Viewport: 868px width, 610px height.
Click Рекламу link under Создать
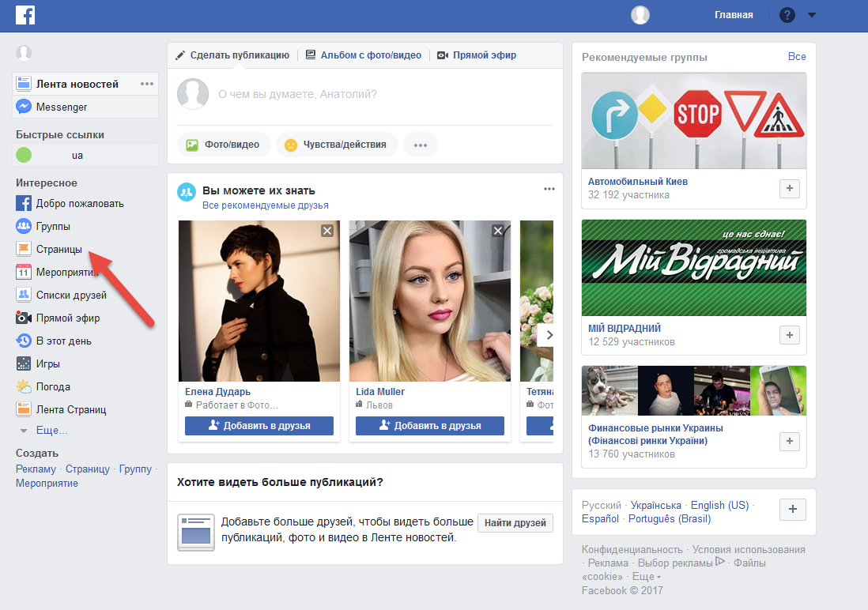pyautogui.click(x=36, y=469)
